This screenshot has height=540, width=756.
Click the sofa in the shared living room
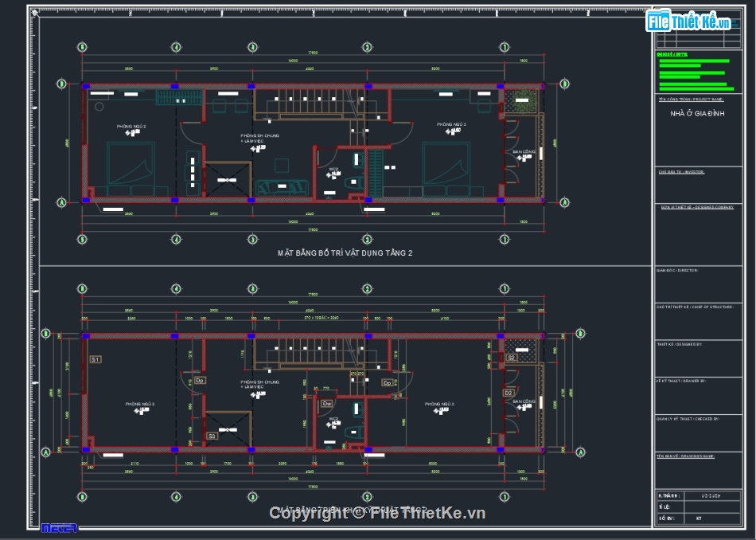coord(283,186)
